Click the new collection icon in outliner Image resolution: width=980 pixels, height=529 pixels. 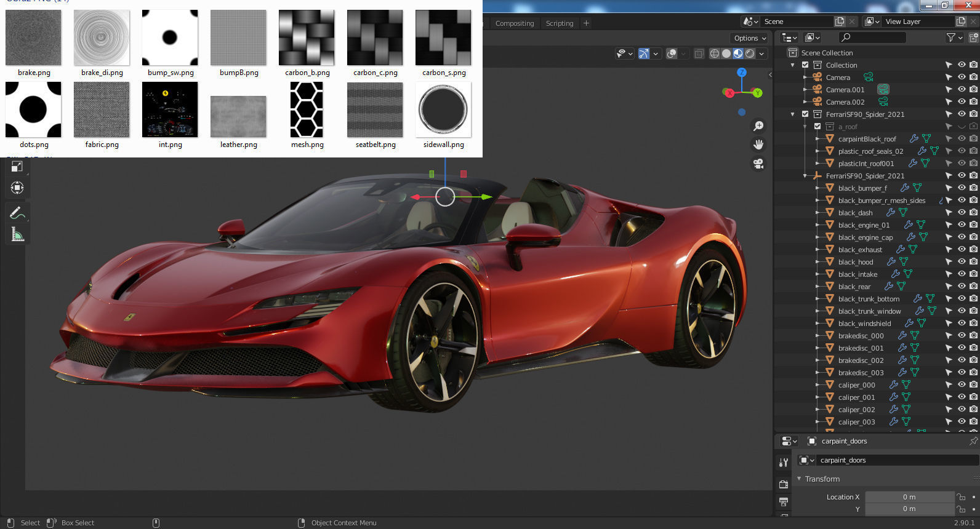pyautogui.click(x=973, y=38)
